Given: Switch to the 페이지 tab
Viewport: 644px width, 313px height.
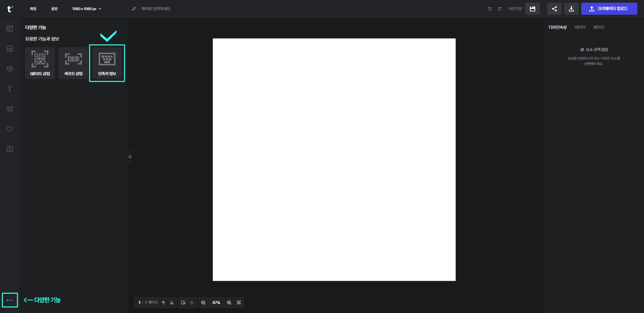Looking at the screenshot, I should (x=598, y=27).
